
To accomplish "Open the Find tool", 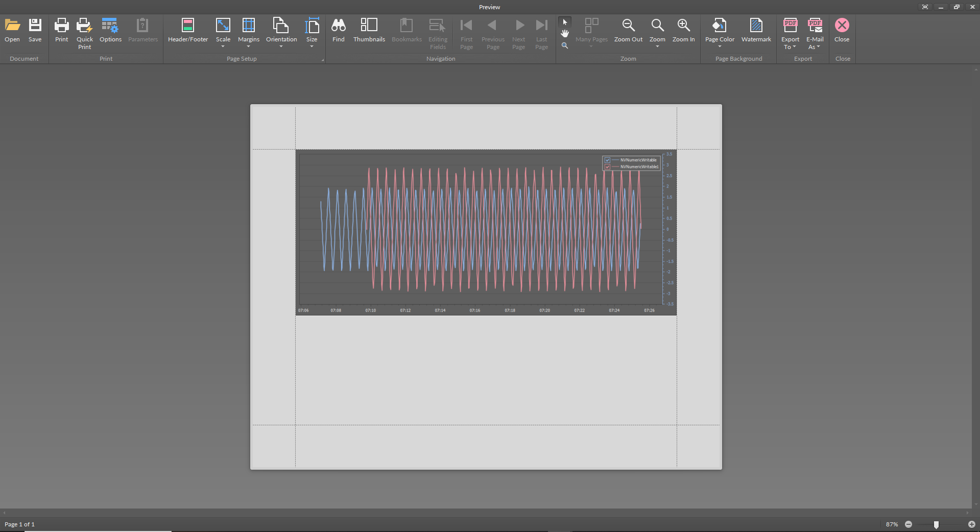I will point(338,31).
